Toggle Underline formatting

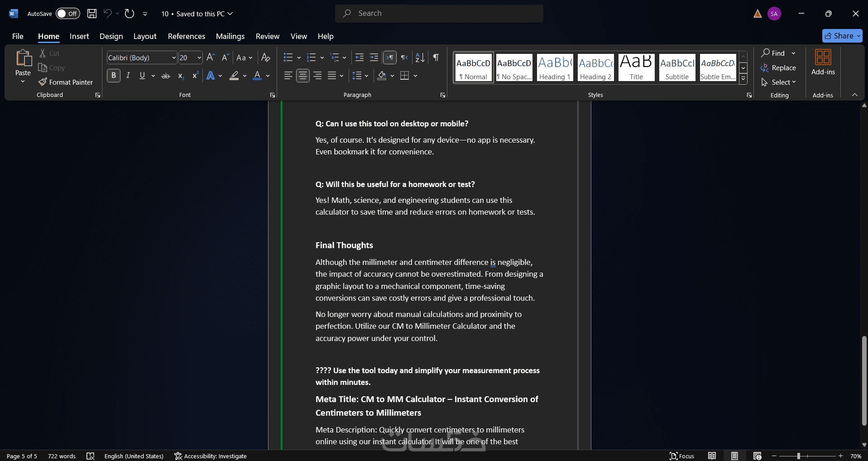click(x=142, y=76)
